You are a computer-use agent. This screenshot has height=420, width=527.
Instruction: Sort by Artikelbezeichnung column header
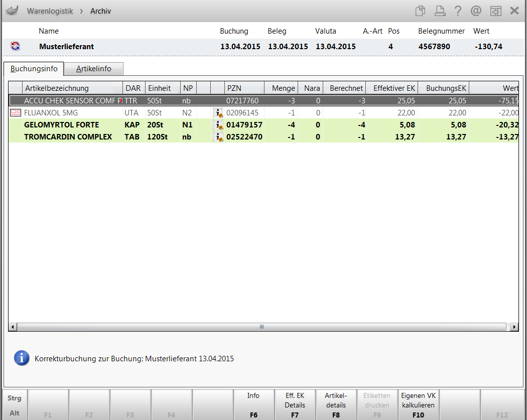pos(72,88)
